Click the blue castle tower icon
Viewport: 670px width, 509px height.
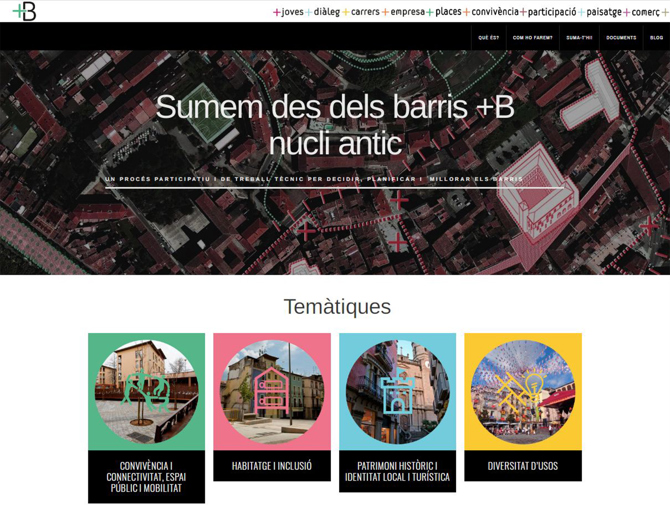397,391
